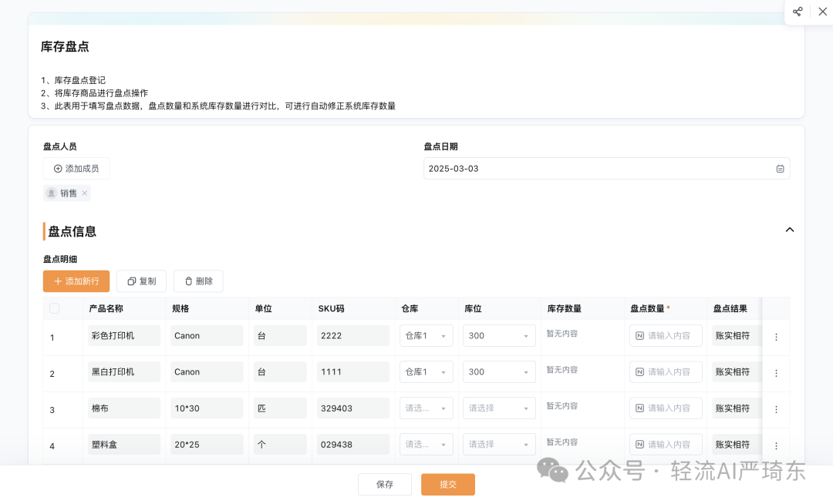Select the checkbox area next to row 2
The width and height of the screenshot is (833, 504).
point(52,371)
